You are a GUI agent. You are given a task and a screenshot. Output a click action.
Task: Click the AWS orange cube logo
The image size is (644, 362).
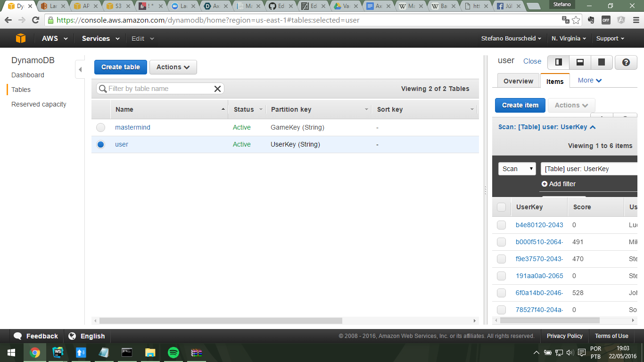[x=21, y=38]
